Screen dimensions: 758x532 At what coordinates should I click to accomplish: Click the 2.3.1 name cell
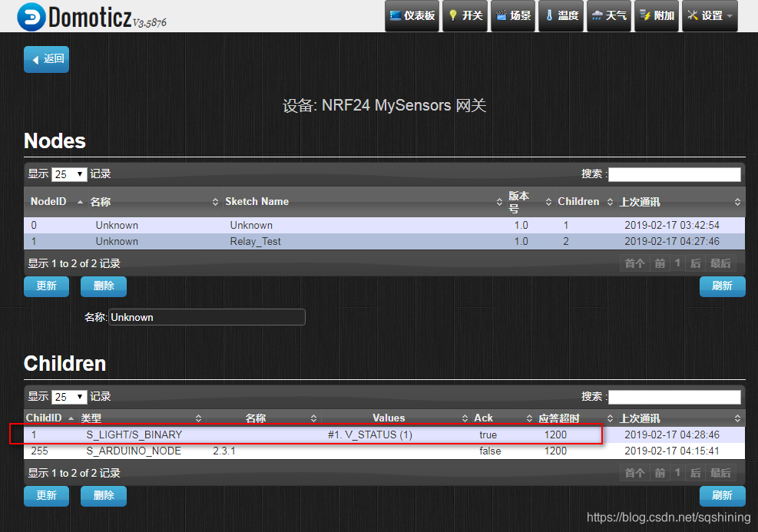point(224,451)
